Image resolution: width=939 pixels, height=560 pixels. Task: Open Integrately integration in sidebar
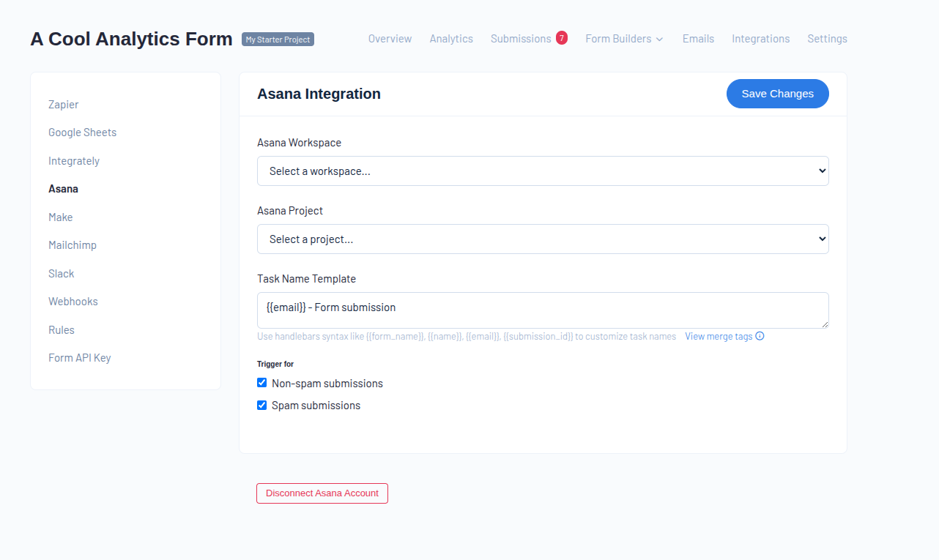[x=74, y=161]
